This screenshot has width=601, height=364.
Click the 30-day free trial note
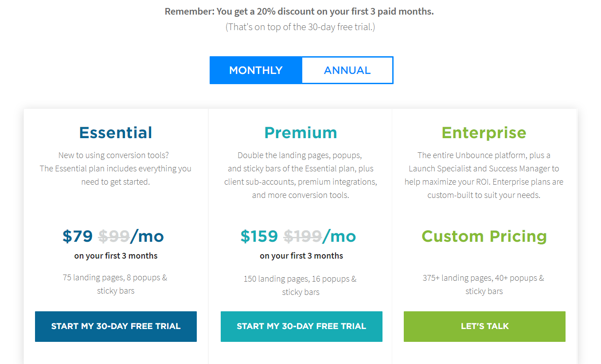pos(301,27)
